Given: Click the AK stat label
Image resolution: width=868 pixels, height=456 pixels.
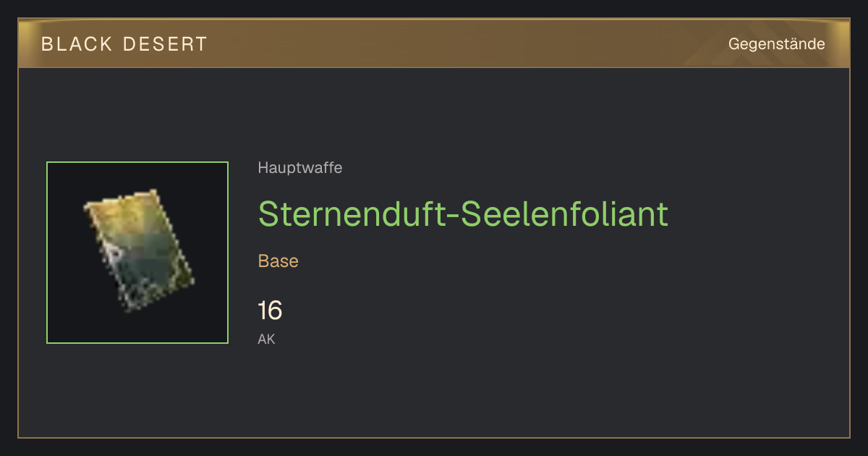Looking at the screenshot, I should [x=266, y=339].
